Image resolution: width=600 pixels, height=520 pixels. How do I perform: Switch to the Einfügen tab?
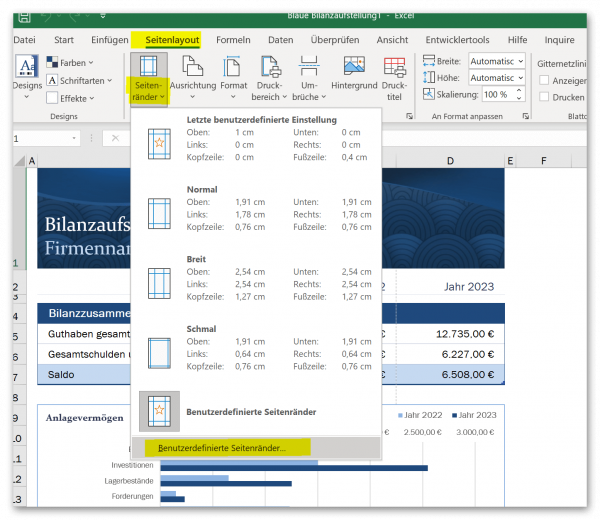[x=110, y=40]
